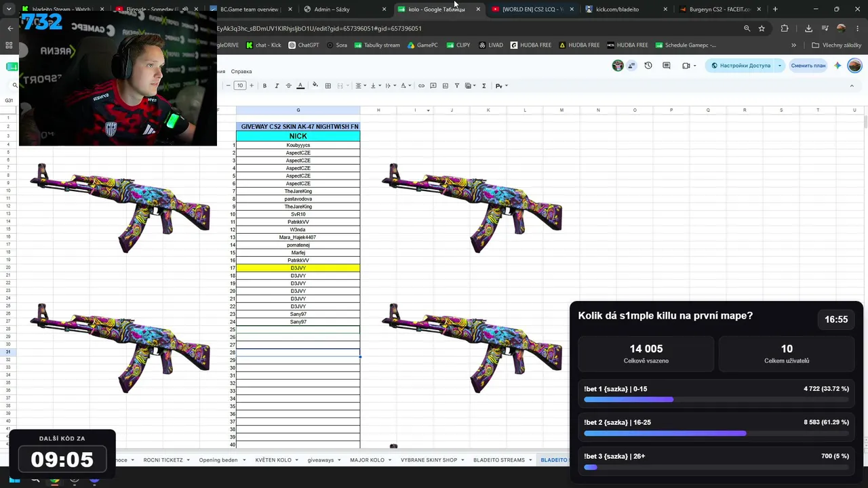Viewport: 868px width, 488px height.
Task: Open vertical align dropdown
Action: coord(375,85)
